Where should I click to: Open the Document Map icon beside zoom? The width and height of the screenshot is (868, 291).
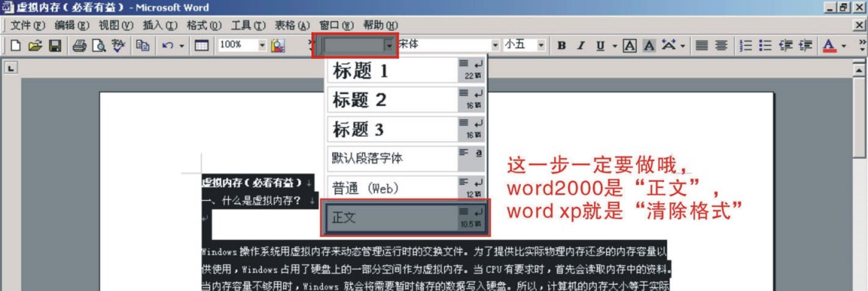point(277,46)
